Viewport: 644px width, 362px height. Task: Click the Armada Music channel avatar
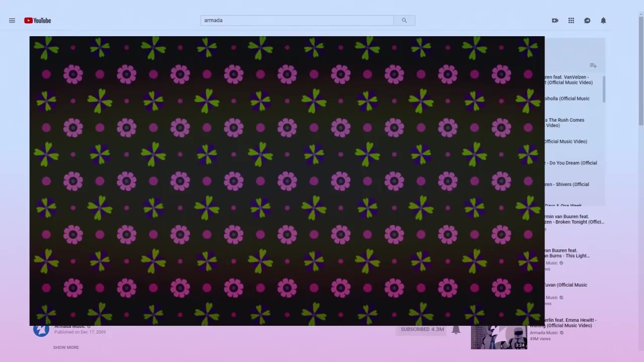41,330
